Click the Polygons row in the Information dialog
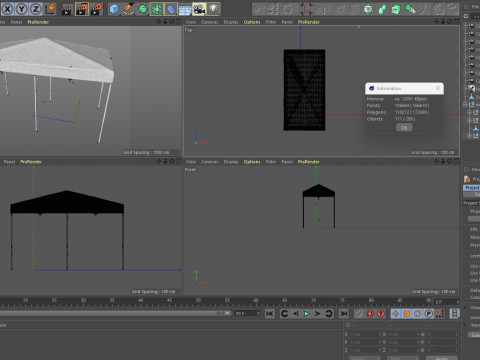Viewport: 480px width, 360px height. [398, 112]
